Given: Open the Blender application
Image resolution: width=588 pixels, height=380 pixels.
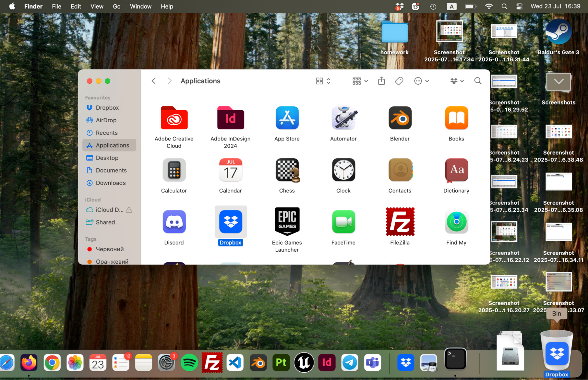Looking at the screenshot, I should coord(400,118).
